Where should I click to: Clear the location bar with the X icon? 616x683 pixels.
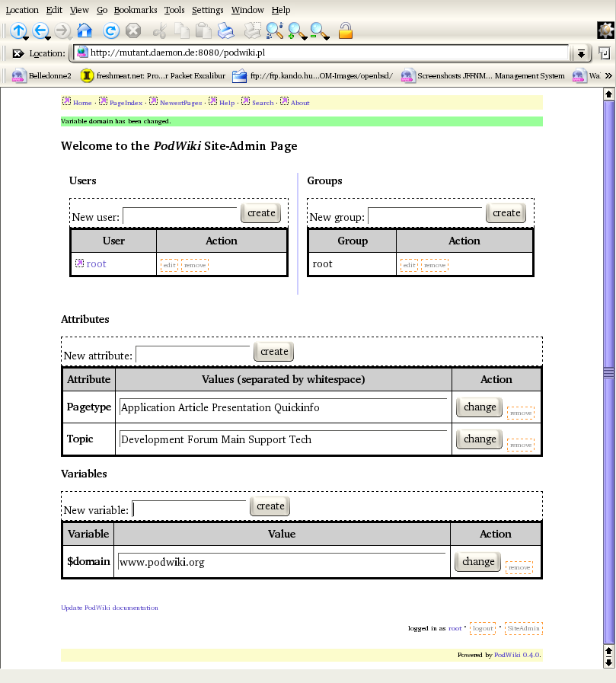pyautogui.click(x=18, y=53)
